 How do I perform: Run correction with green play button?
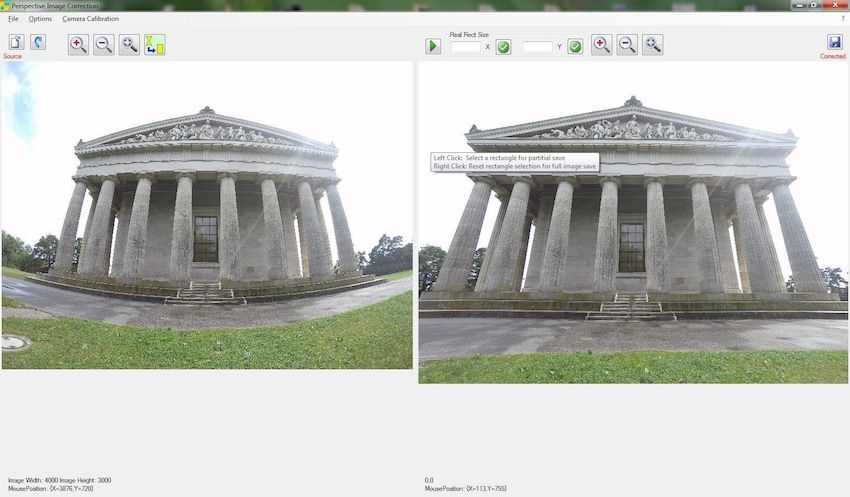(433, 46)
